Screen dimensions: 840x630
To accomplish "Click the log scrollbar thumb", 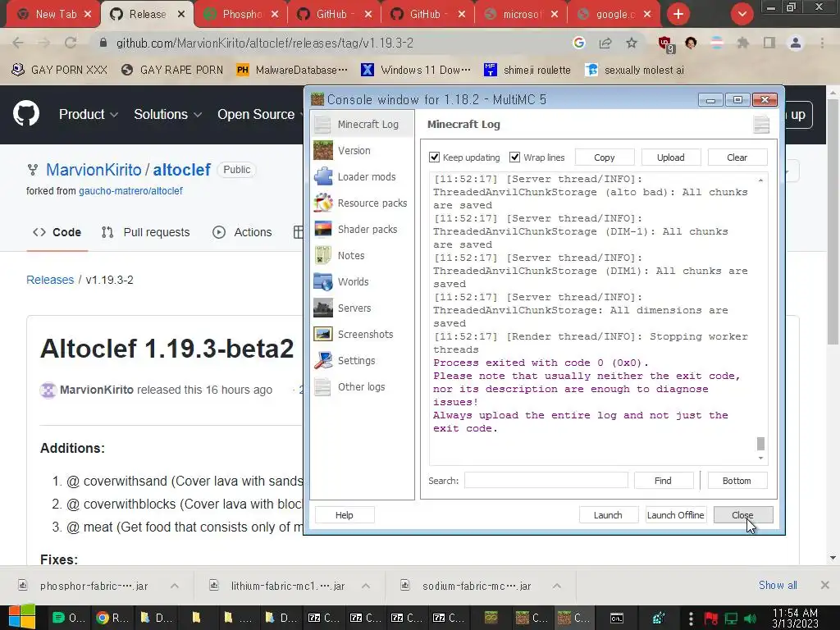I will 760,444.
